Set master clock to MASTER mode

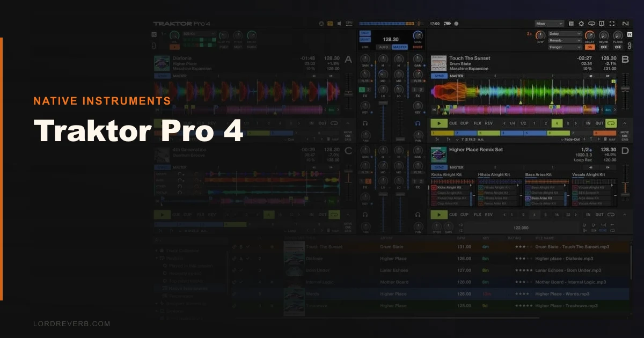click(x=399, y=47)
